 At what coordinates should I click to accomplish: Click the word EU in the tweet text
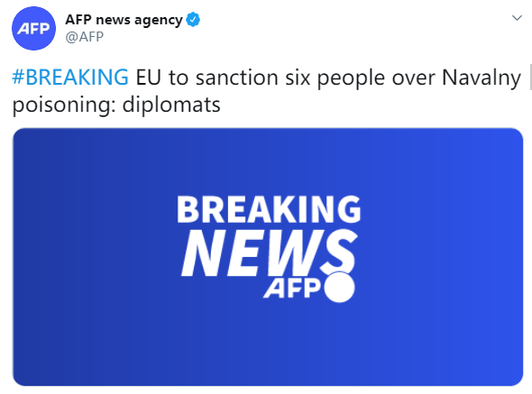pyautogui.click(x=148, y=77)
